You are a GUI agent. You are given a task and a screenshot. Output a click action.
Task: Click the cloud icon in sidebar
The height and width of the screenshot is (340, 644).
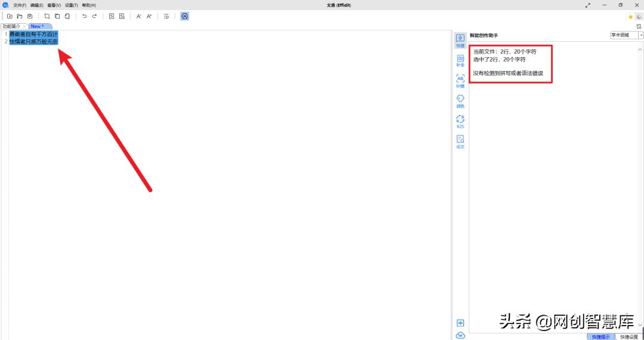(460, 335)
